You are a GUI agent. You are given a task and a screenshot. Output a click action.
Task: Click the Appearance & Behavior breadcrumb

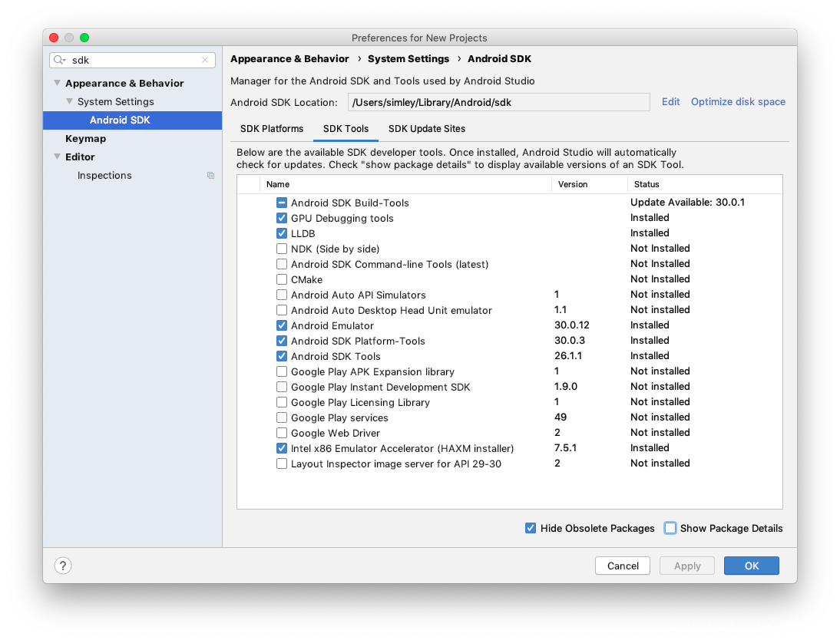(289, 59)
